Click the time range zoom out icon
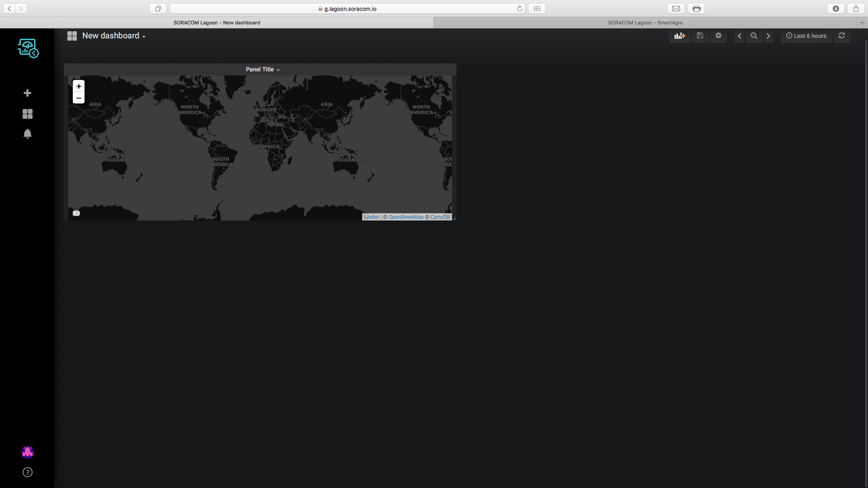This screenshot has width=868, height=488. click(x=754, y=36)
